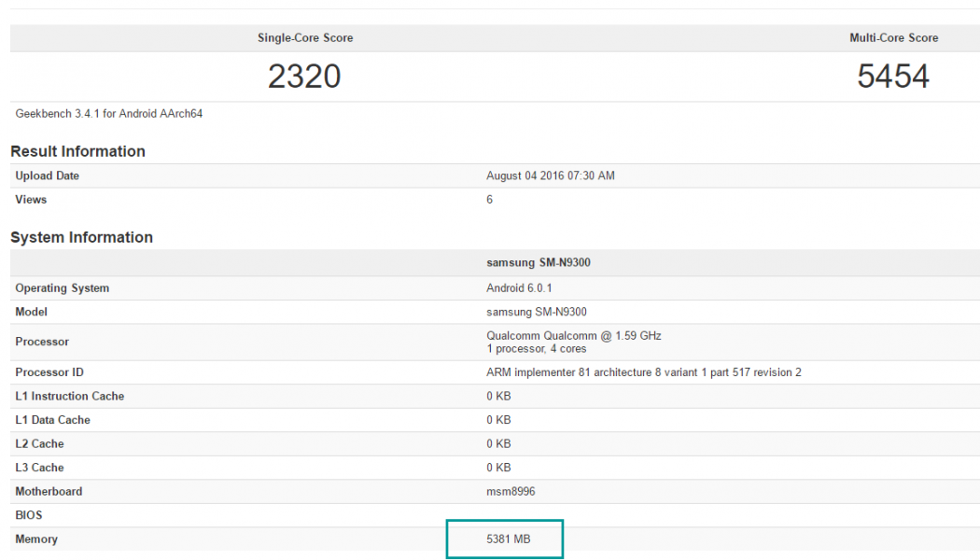Click the L2 Cache row label
Screen dimensions: 980x560
coord(39,444)
